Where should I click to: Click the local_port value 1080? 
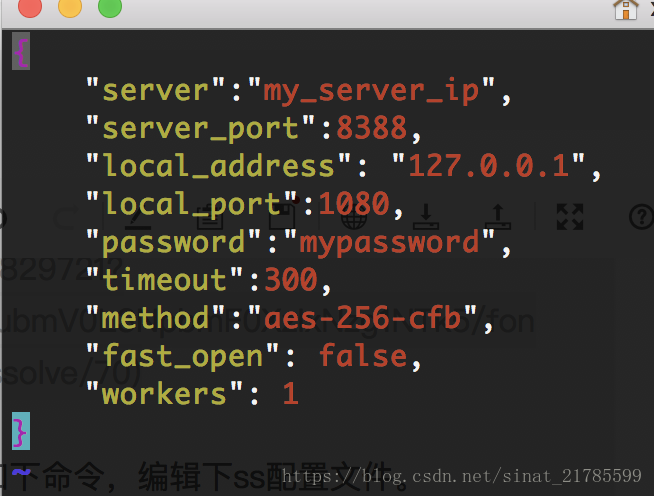(353, 204)
